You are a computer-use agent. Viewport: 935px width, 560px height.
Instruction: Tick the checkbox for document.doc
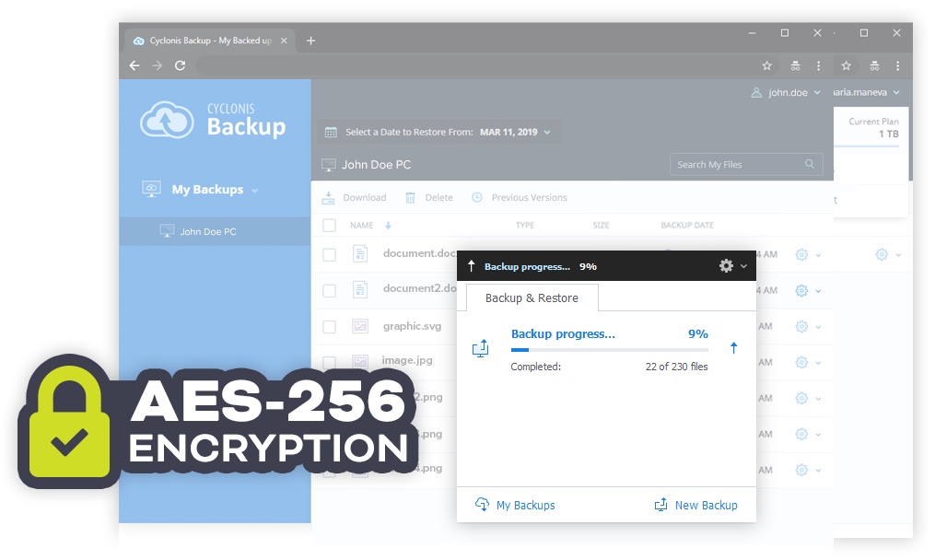(329, 254)
